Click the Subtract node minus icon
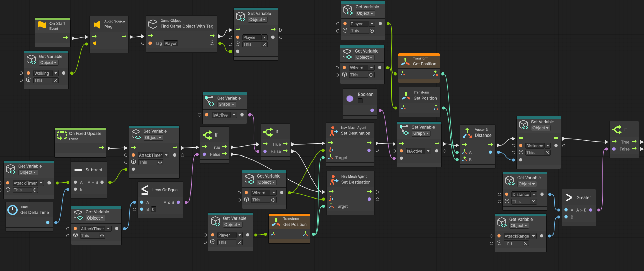The height and width of the screenshot is (271, 644). click(78, 170)
